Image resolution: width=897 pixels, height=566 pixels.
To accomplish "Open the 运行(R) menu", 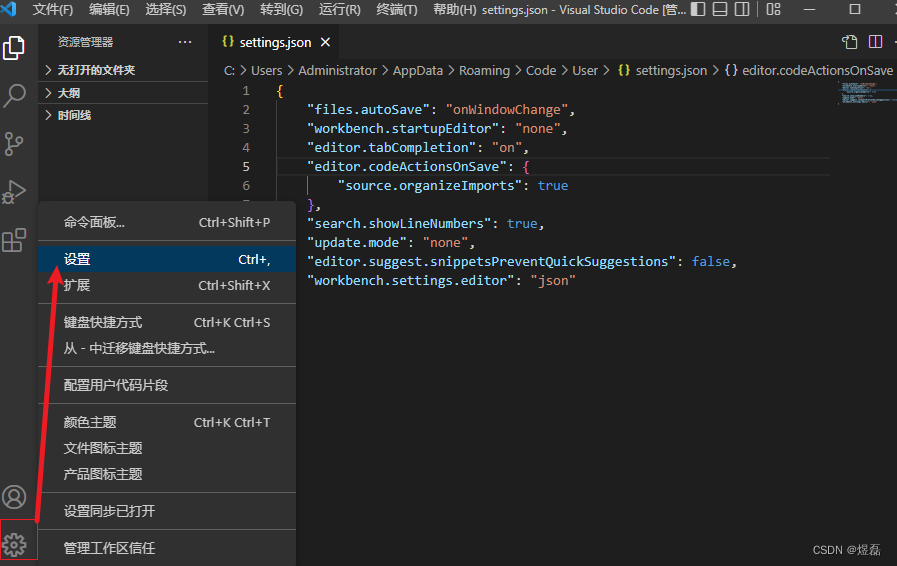I will pyautogui.click(x=340, y=10).
